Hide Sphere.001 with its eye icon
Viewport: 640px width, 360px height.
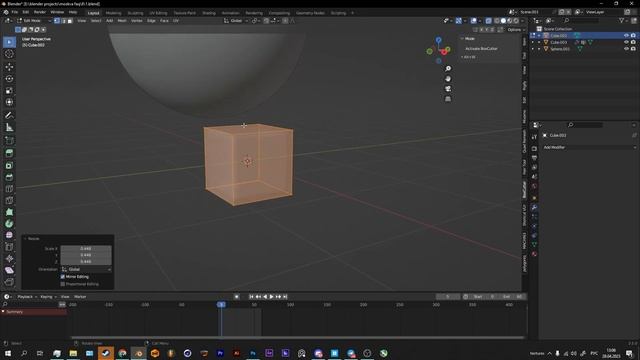point(626,49)
